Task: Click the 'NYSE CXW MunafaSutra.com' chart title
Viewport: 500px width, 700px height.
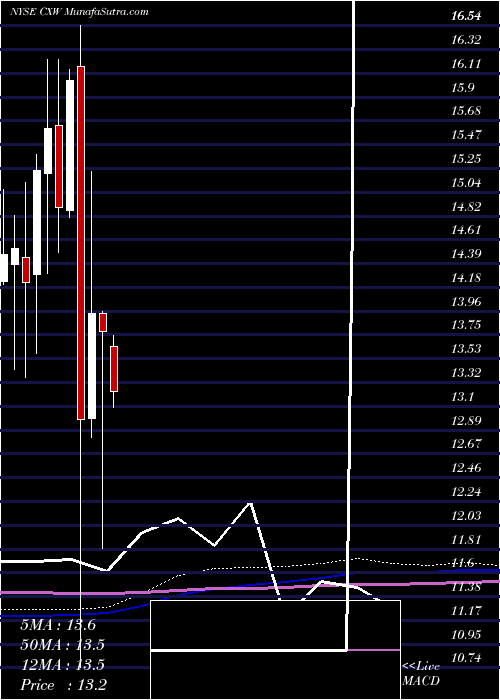Action: (x=79, y=12)
